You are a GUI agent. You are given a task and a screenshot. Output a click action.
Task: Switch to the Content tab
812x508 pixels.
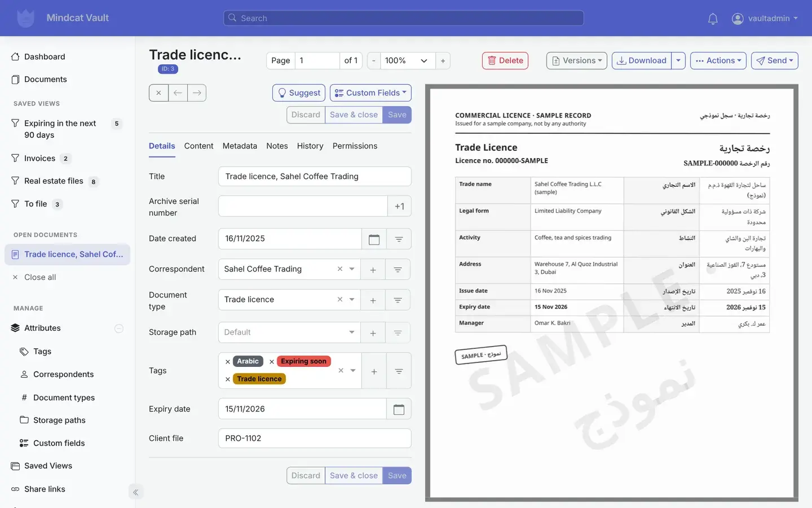(198, 146)
